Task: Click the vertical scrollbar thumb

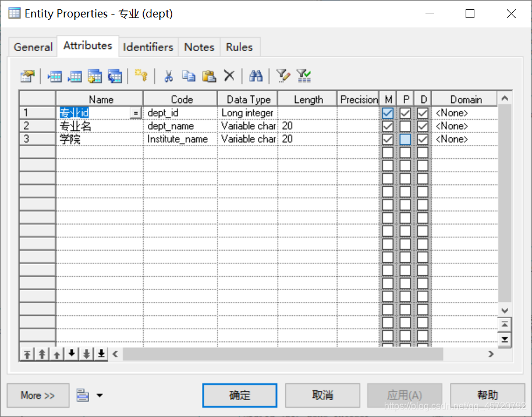Action: click(505, 204)
